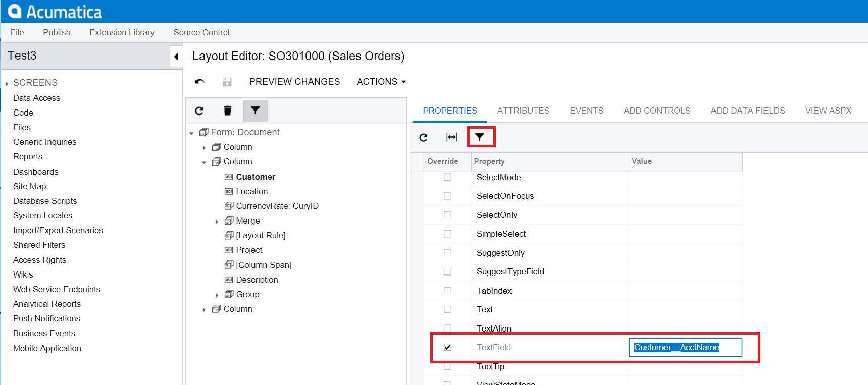This screenshot has height=385, width=868.
Task: Check the Override box for SuggestOnly
Action: point(447,253)
